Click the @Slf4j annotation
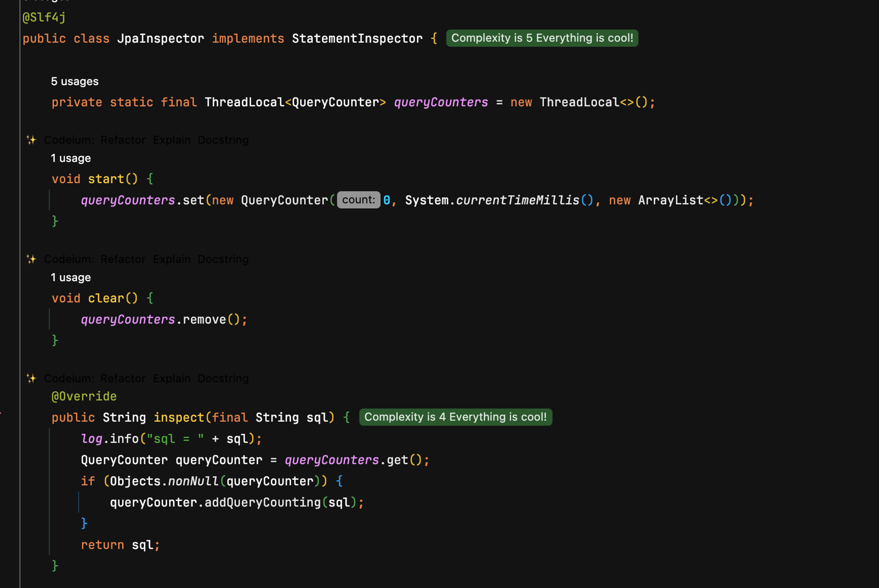This screenshot has height=588, width=879. point(44,18)
